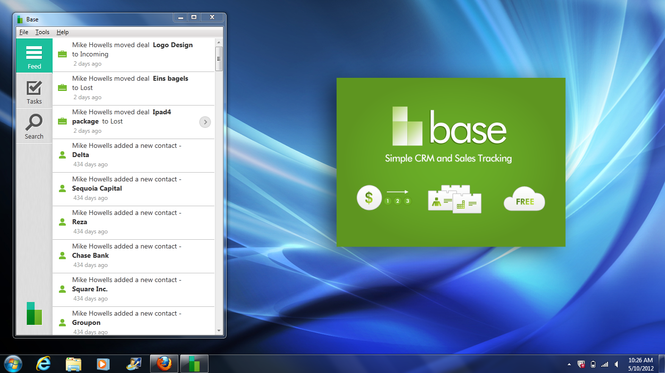
Task: Click the FREE cloud icon on banner
Action: [525, 199]
